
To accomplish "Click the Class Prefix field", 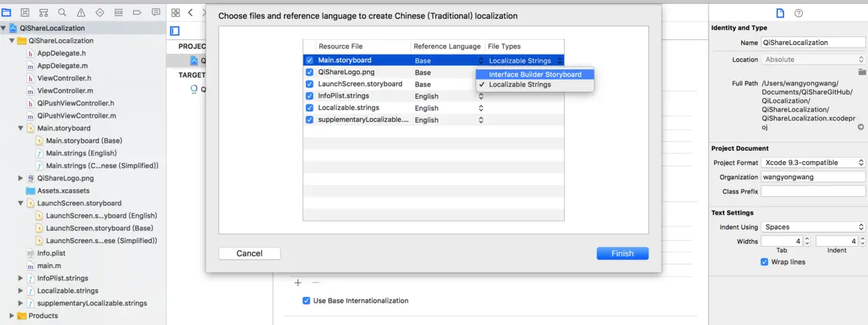I will click(813, 191).
